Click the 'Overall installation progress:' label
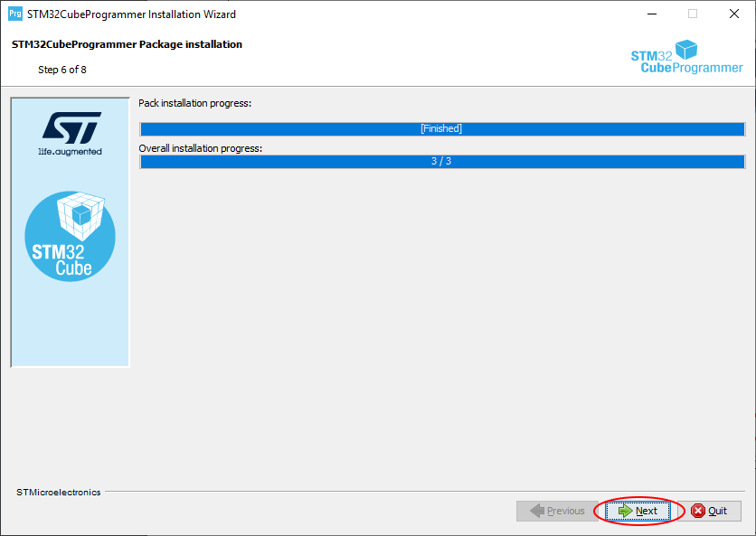 pyautogui.click(x=200, y=147)
